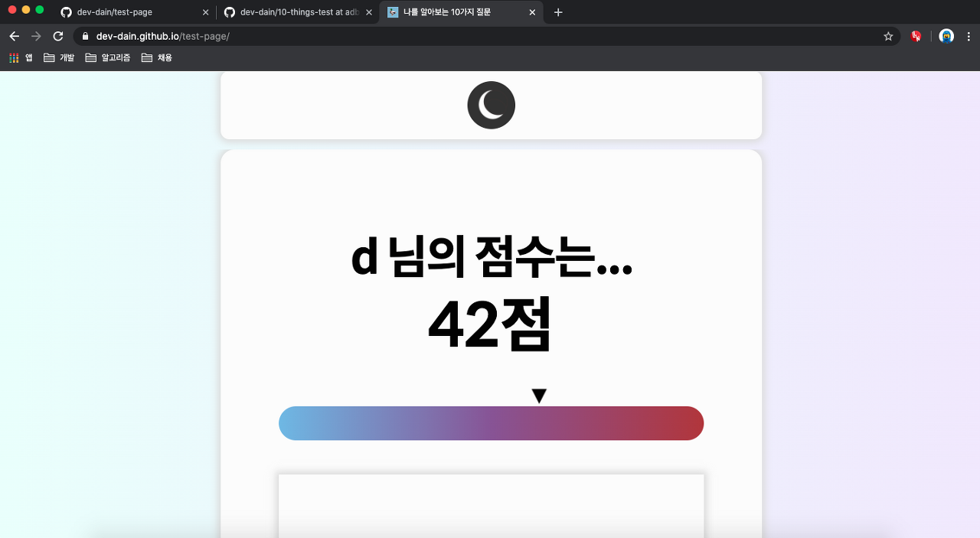Select the 나를 알아보는 10가지 질문 tab
The width and height of the screenshot is (980, 538).
tap(461, 12)
